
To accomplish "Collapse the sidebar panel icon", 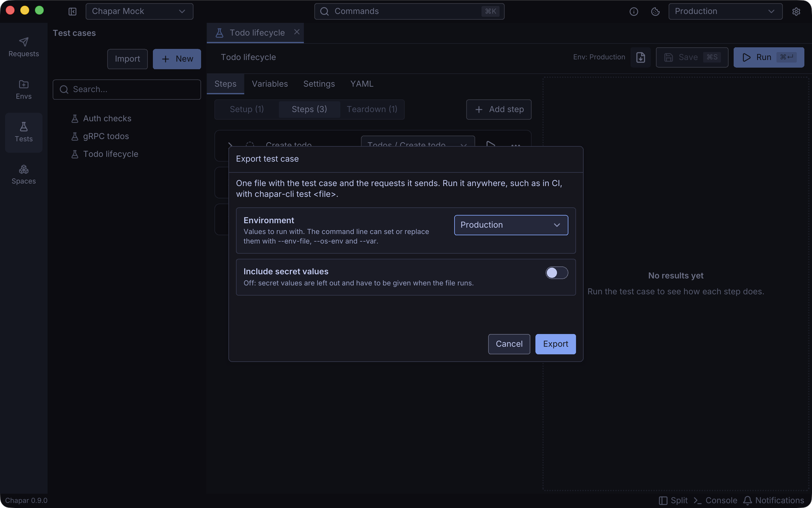I will pyautogui.click(x=73, y=11).
